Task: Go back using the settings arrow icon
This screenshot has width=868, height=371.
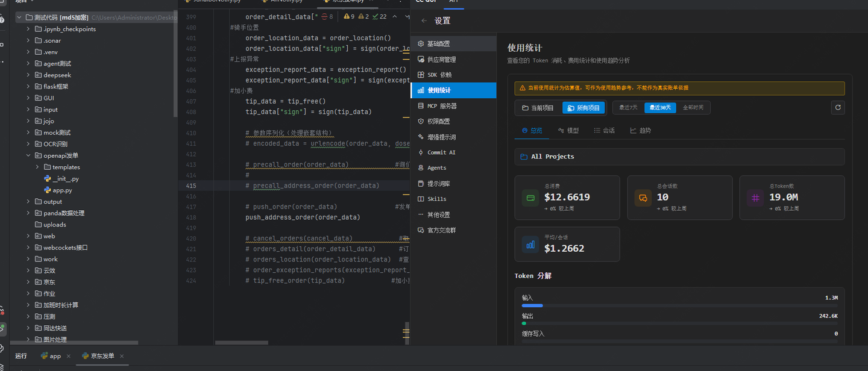Action: 424,20
